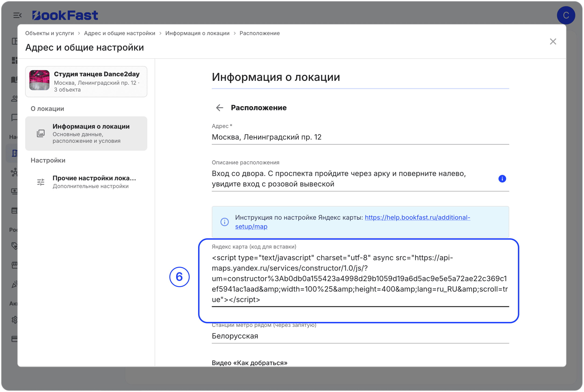This screenshot has height=392, width=584.
Task: Click the network nodes icon in left sidebar
Action: [x=14, y=172]
